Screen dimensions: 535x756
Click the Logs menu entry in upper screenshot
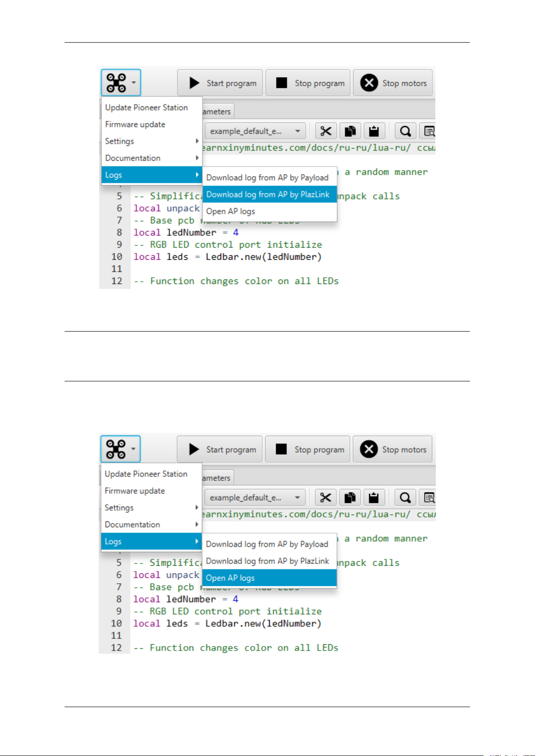tap(152, 175)
